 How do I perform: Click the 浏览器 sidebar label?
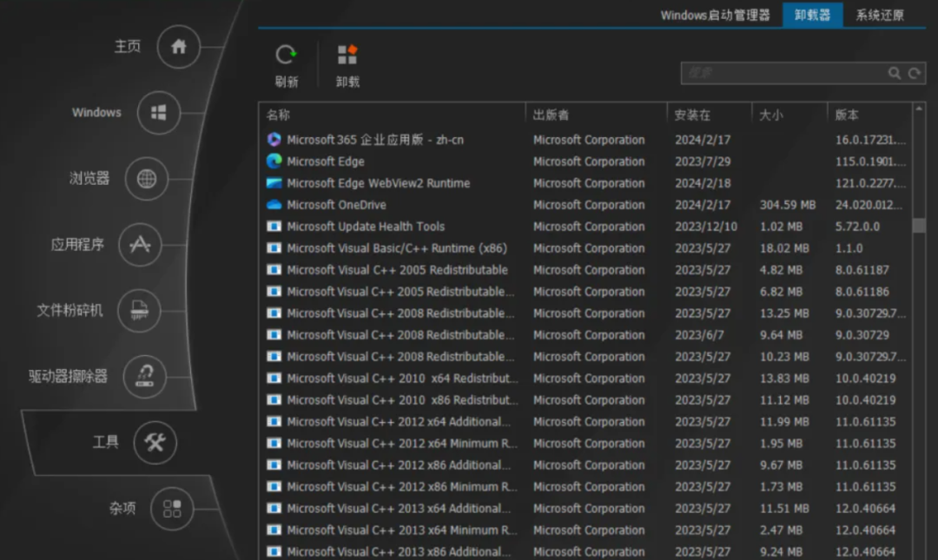89,178
